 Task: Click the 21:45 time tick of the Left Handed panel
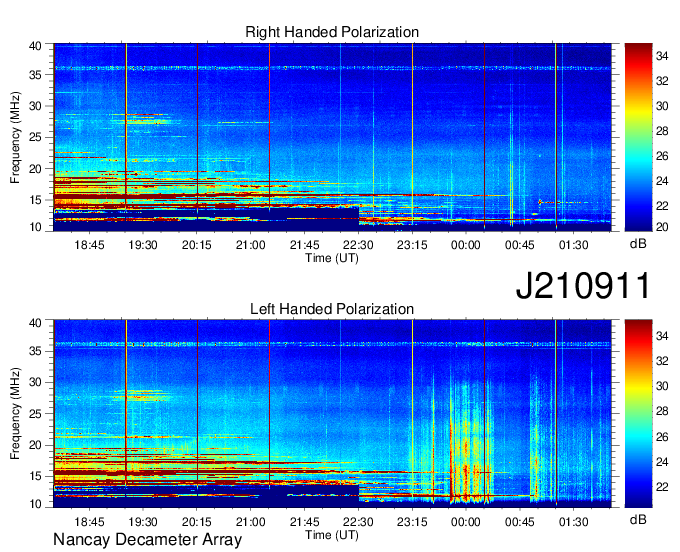[x=304, y=521]
